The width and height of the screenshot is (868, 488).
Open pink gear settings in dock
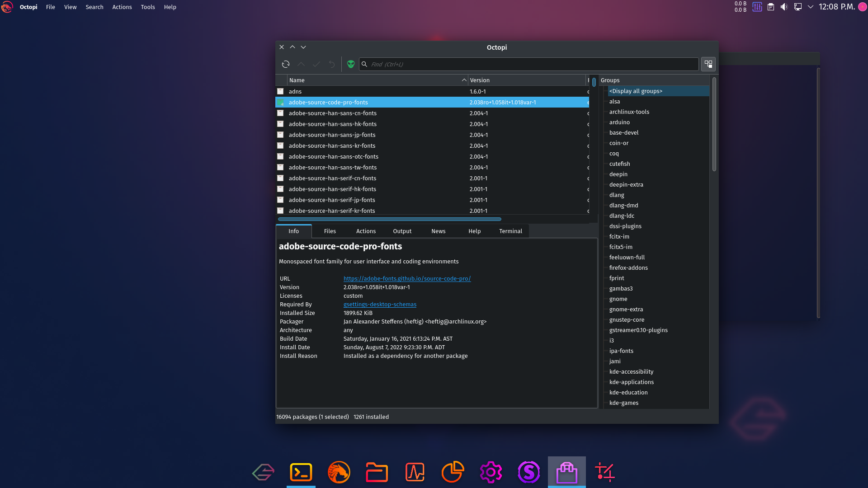[x=491, y=472]
